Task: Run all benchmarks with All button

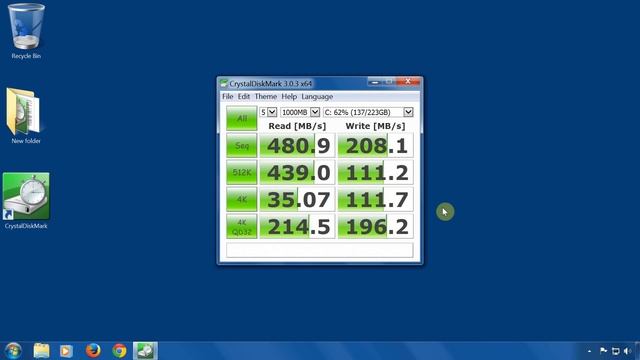Action: (x=242, y=118)
